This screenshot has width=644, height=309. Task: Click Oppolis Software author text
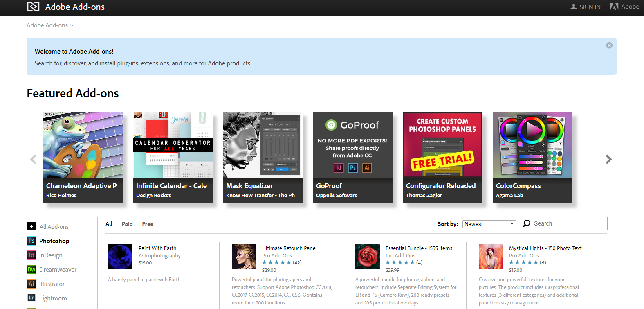(337, 195)
